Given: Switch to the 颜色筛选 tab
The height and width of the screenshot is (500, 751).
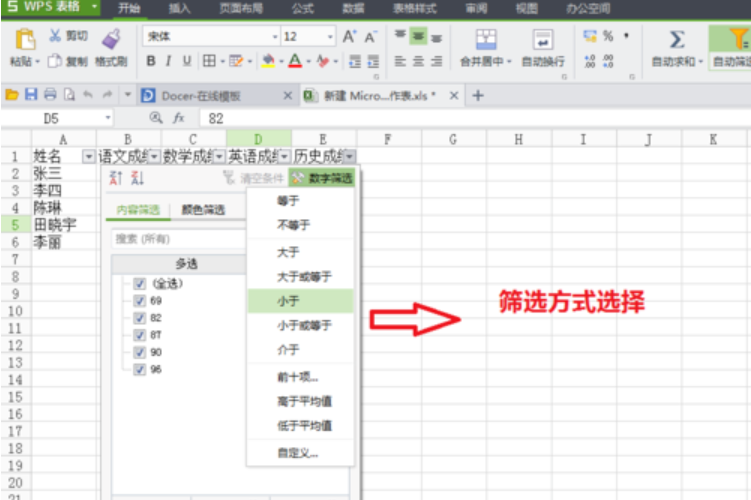Looking at the screenshot, I should tap(202, 210).
